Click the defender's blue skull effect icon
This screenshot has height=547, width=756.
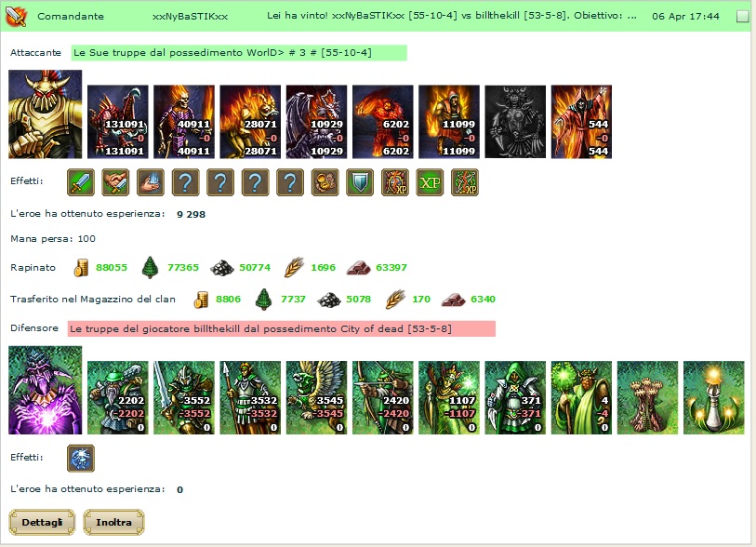(x=81, y=459)
